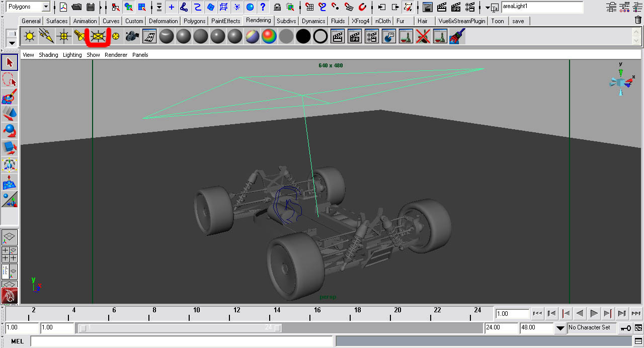Open the shelf options menu arrow
The height and width of the screenshot is (348, 644).
(x=13, y=43)
